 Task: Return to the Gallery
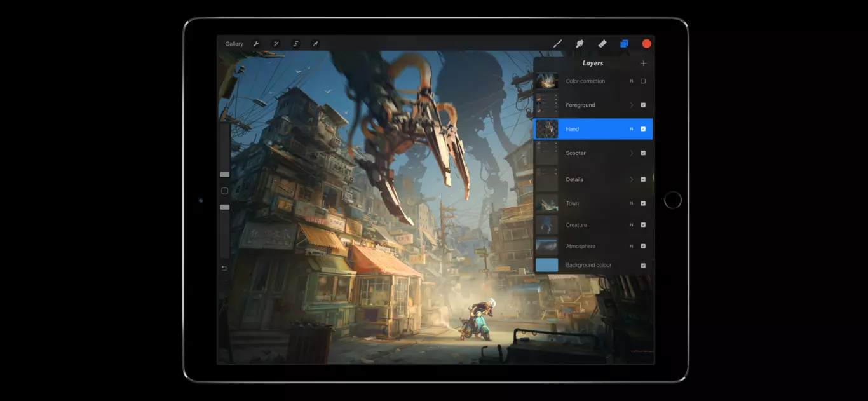(x=234, y=44)
